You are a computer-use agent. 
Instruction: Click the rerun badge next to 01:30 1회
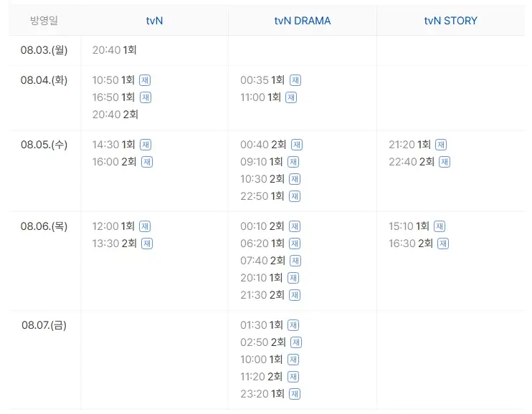click(x=293, y=325)
